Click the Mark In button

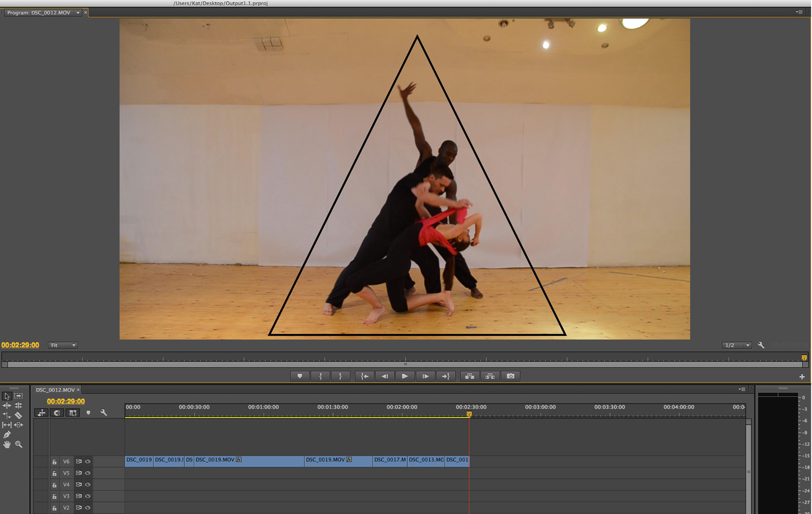coord(321,376)
